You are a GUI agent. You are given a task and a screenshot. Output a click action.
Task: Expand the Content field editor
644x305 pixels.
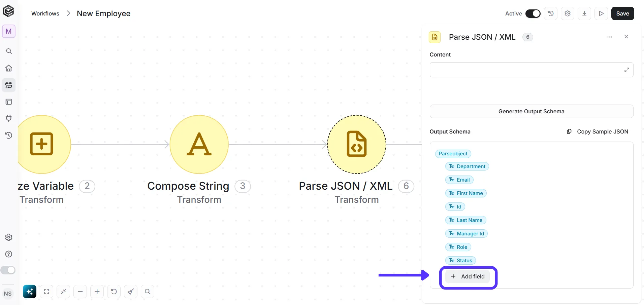pyautogui.click(x=626, y=70)
